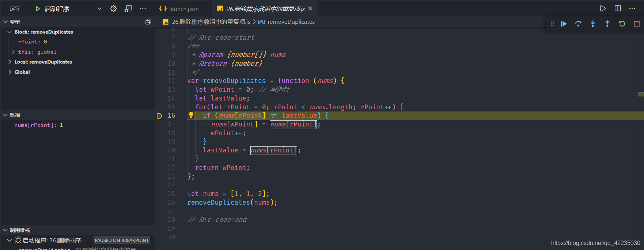
Task: Open launch configuration dropdown
Action: [x=99, y=8]
